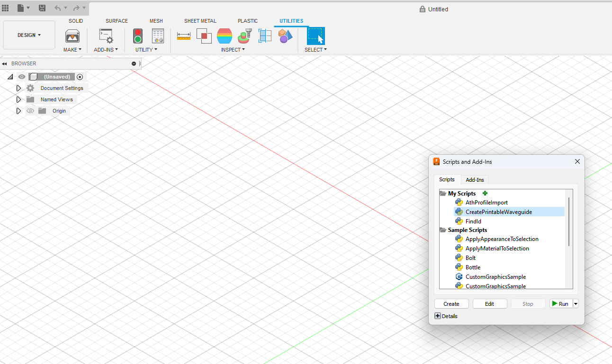
Task: Open the DESIGN workspace dropdown
Action: pyautogui.click(x=29, y=35)
